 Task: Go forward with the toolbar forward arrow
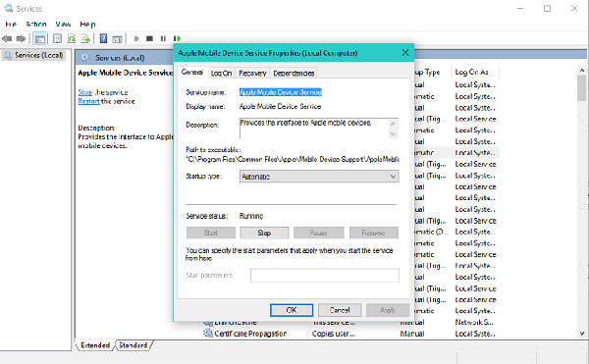[21, 38]
